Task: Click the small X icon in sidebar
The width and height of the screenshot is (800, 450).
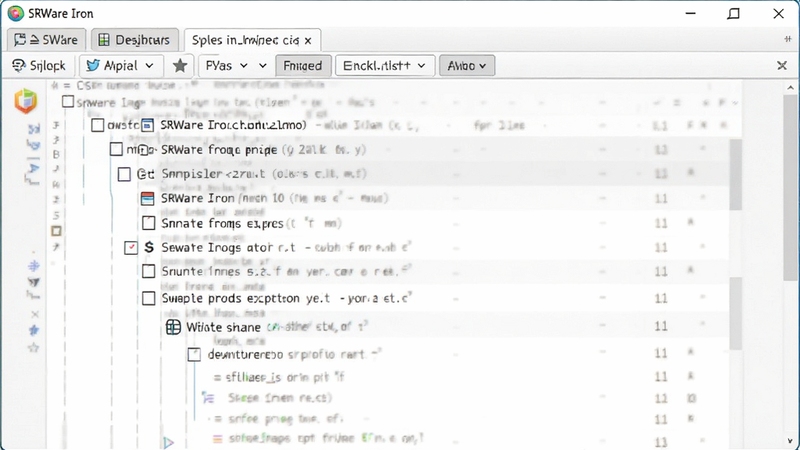Action: click(x=35, y=314)
